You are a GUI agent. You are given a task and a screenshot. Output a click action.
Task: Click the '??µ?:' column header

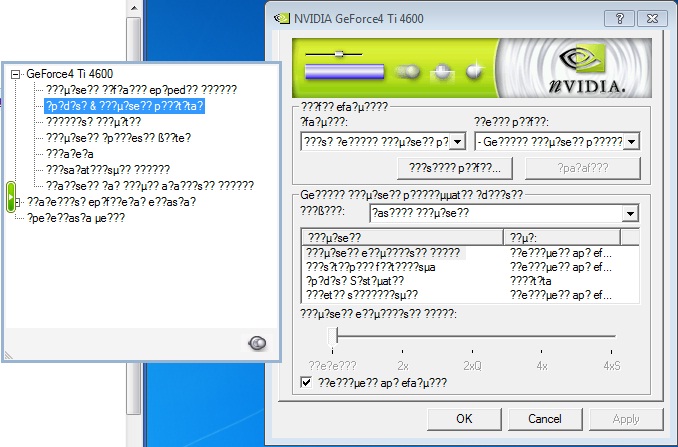(562, 238)
